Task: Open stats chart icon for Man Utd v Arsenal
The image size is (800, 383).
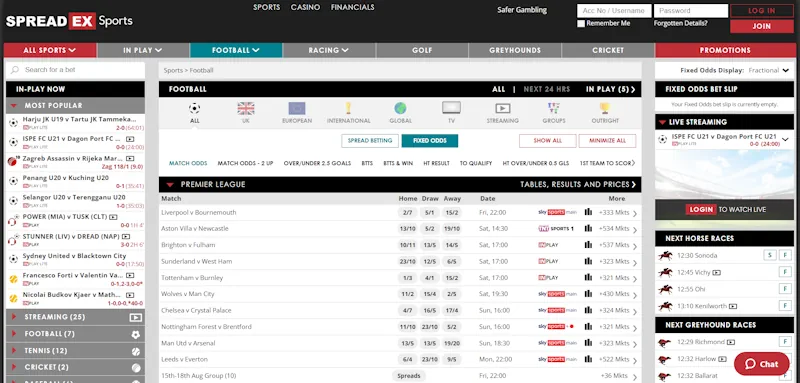Action: coord(588,343)
